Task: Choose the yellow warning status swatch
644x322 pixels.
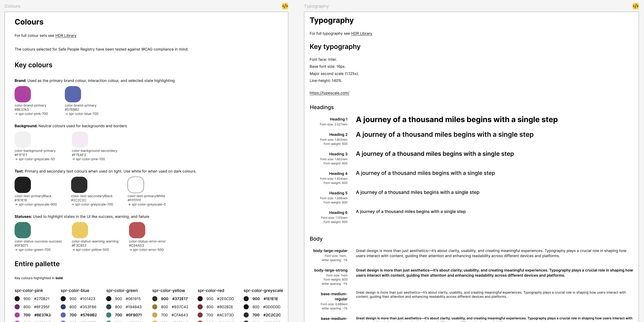Action: [80, 230]
